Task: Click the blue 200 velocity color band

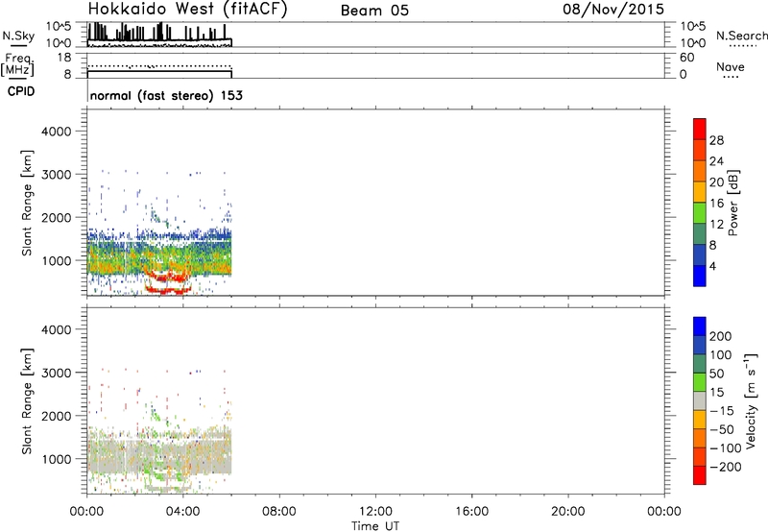Action: (700, 326)
